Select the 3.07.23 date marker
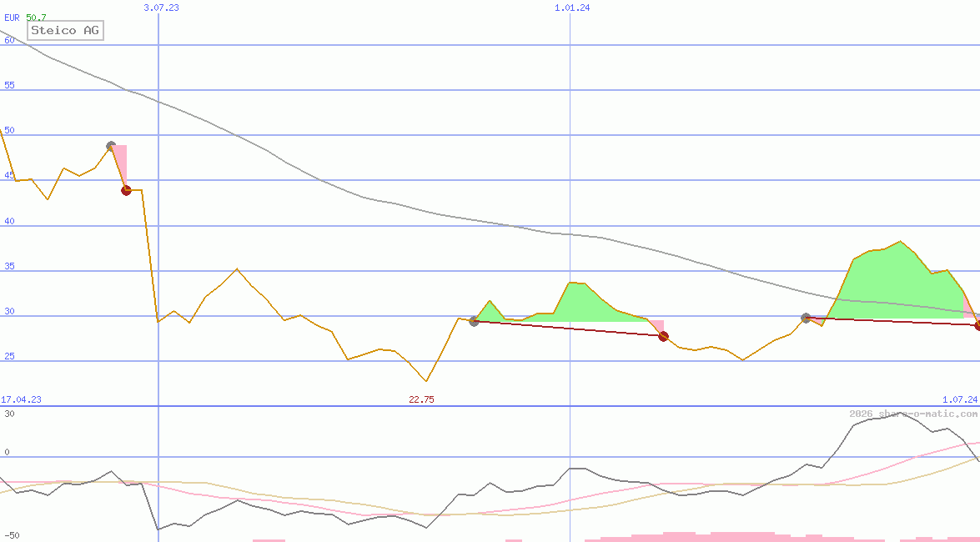The image size is (980, 542). (161, 8)
